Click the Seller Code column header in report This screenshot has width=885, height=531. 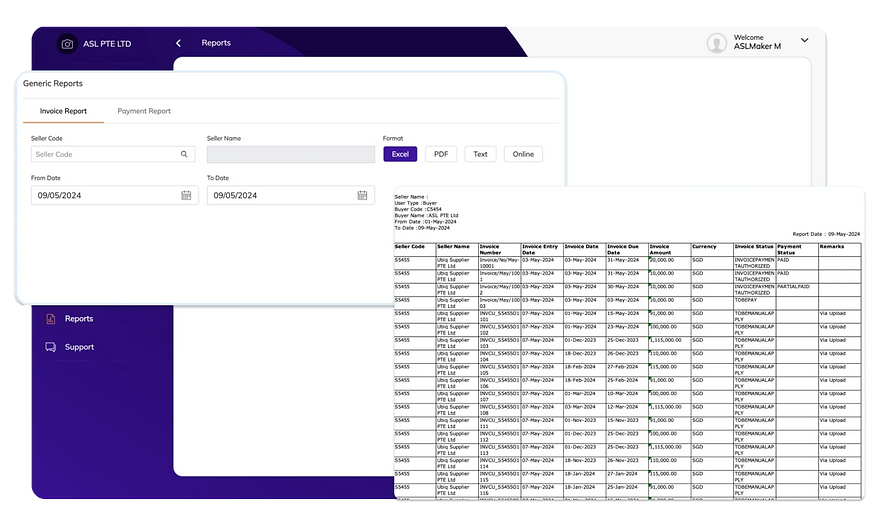point(415,250)
